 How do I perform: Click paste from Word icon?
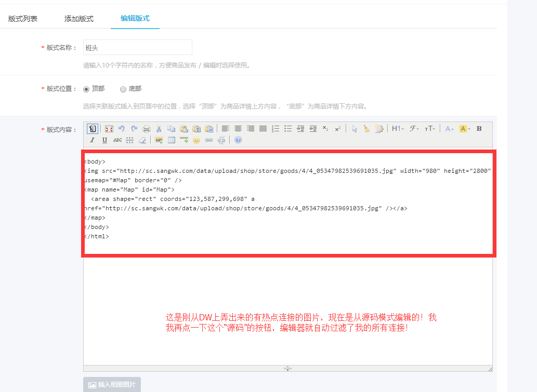pos(209,129)
